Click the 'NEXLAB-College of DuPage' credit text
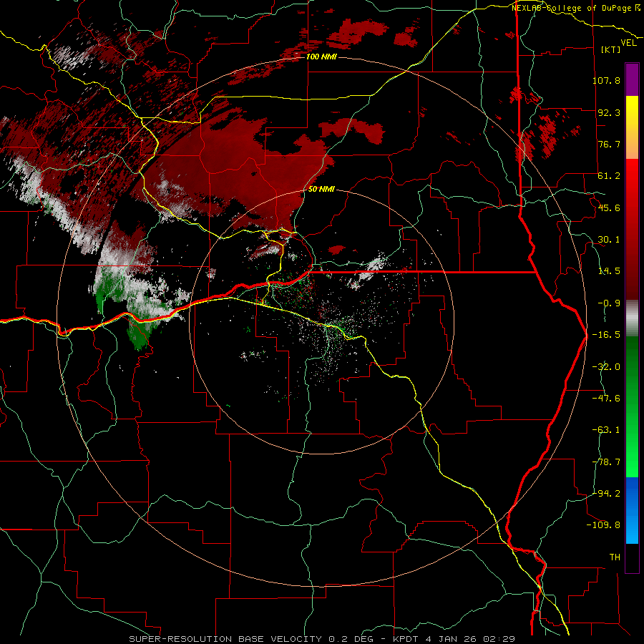The image size is (644, 644). click(x=571, y=8)
